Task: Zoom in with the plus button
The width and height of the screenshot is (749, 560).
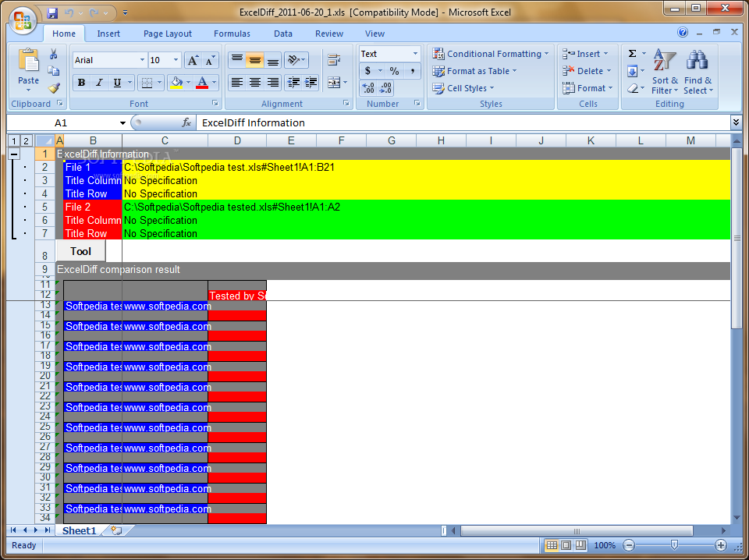Action: [720, 544]
